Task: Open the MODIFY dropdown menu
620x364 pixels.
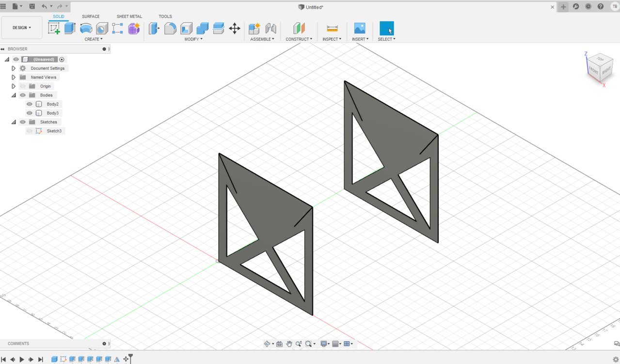Action: (x=193, y=39)
